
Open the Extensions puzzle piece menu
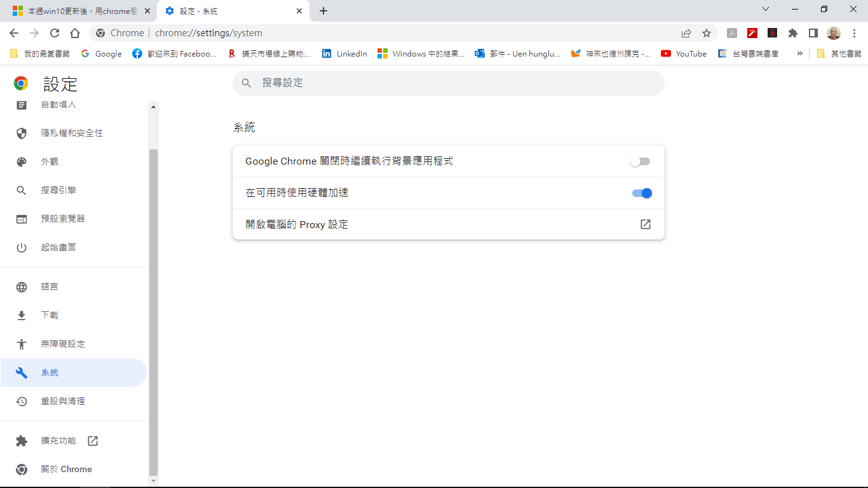click(x=793, y=33)
